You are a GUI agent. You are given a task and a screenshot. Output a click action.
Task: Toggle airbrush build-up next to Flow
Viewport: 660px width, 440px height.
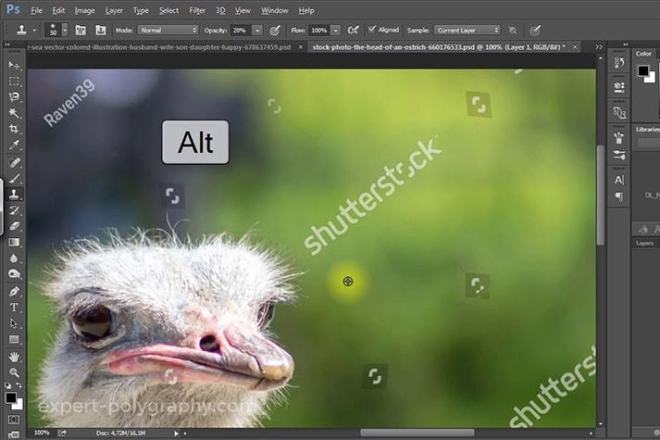pyautogui.click(x=353, y=30)
